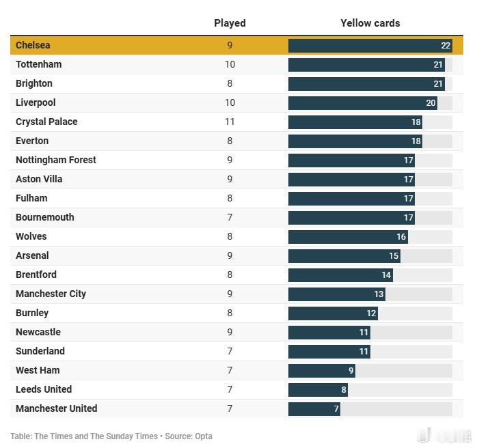This screenshot has height=448, width=477.
Task: Click the Sunderland team name
Action: pos(40,351)
